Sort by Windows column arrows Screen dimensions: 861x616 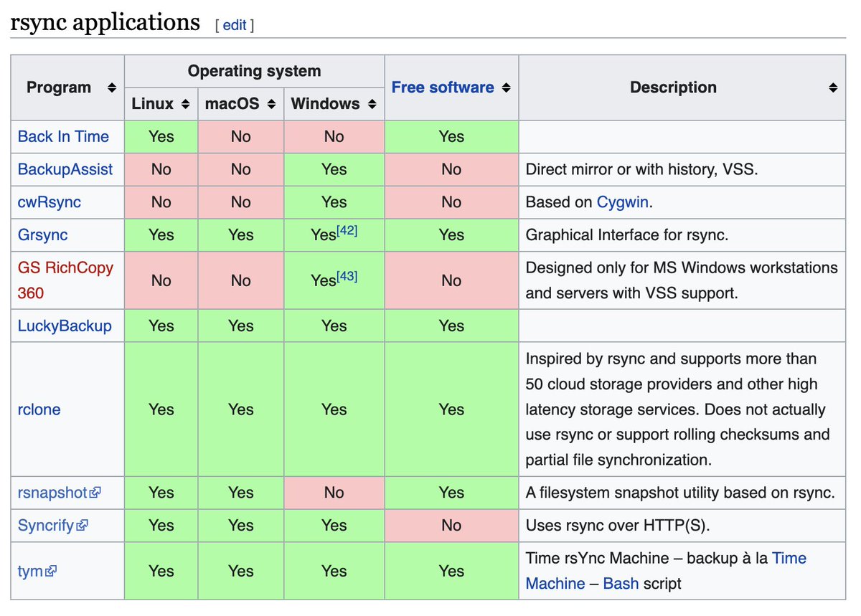tap(372, 104)
